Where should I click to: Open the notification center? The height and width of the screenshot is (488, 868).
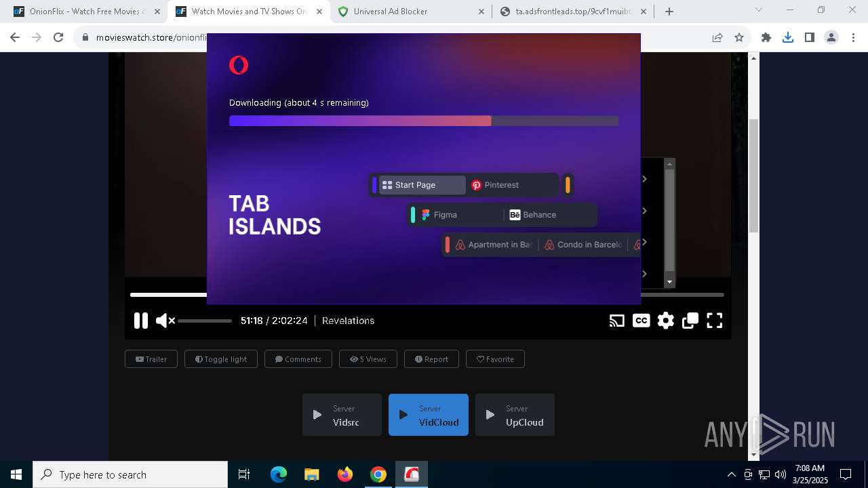pos(846,474)
